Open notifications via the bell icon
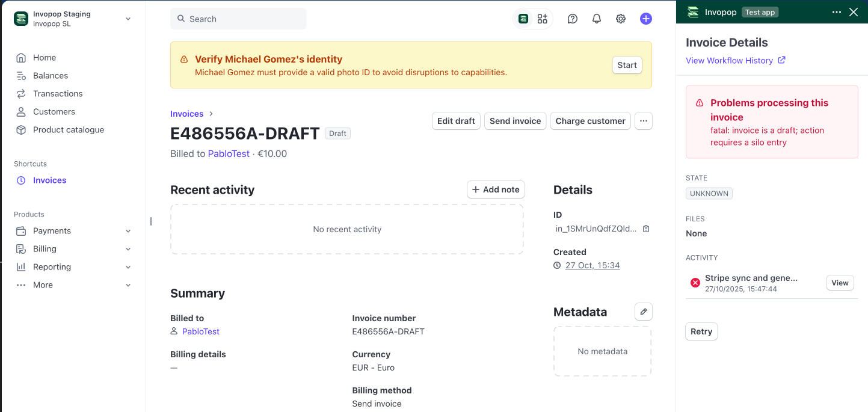The height and width of the screenshot is (412, 868). tap(596, 19)
